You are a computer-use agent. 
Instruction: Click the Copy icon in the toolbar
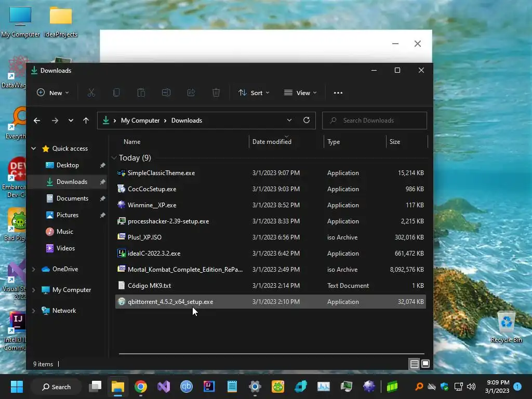pyautogui.click(x=116, y=92)
